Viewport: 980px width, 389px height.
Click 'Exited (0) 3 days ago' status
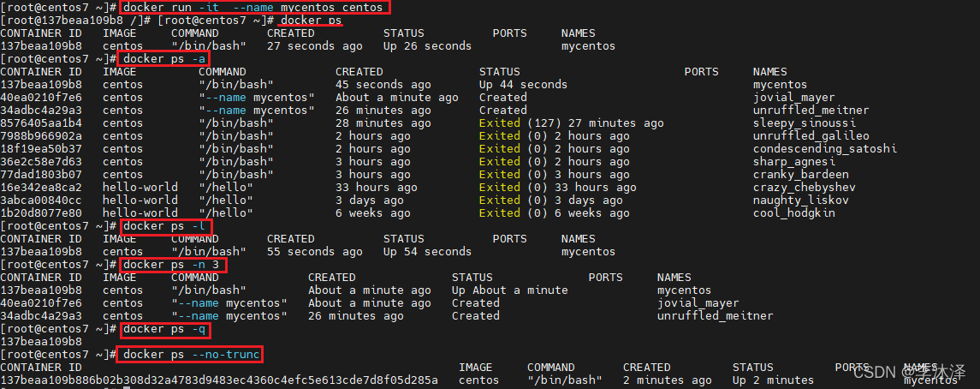pyautogui.click(x=550, y=200)
